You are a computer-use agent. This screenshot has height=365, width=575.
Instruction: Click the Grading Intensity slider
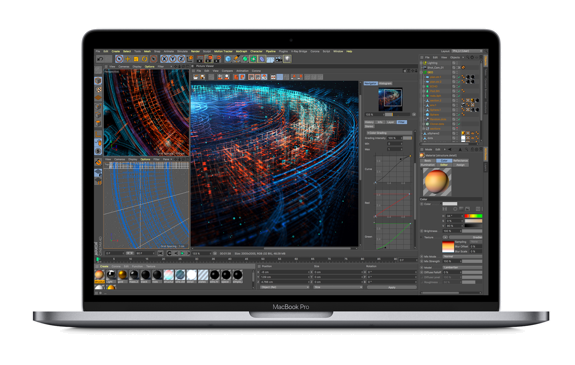(x=407, y=138)
